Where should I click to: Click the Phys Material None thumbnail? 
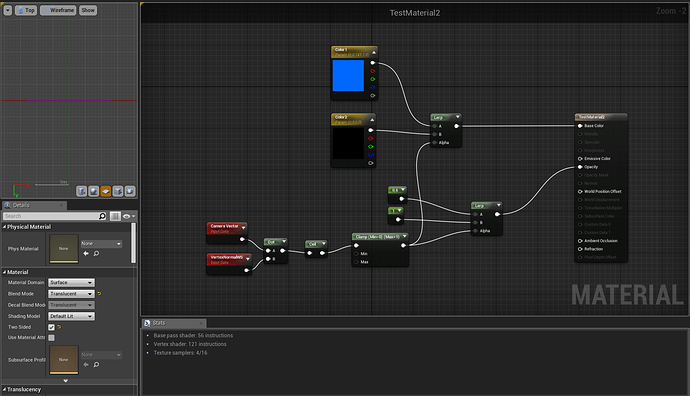click(x=64, y=249)
